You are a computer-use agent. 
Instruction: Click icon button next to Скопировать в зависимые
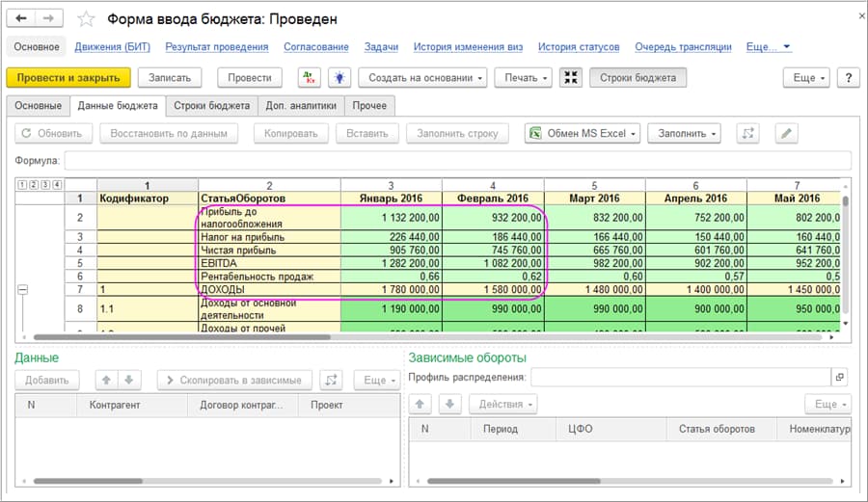pyautogui.click(x=331, y=380)
